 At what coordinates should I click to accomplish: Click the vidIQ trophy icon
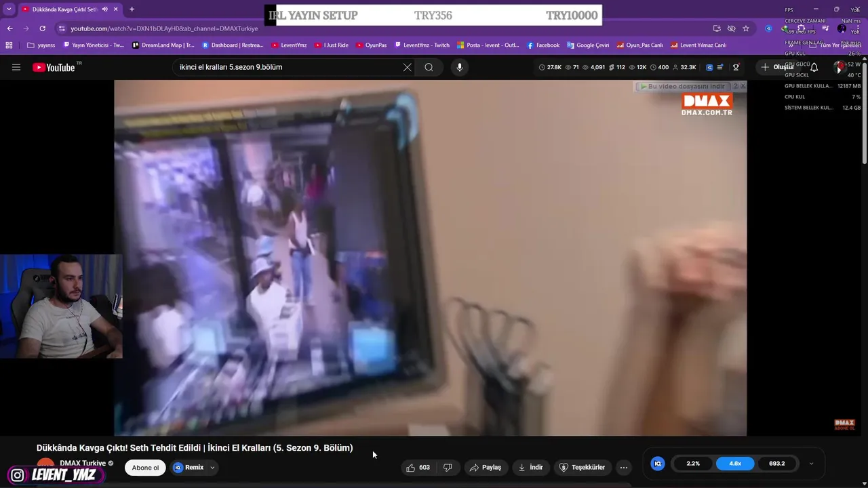pos(736,67)
